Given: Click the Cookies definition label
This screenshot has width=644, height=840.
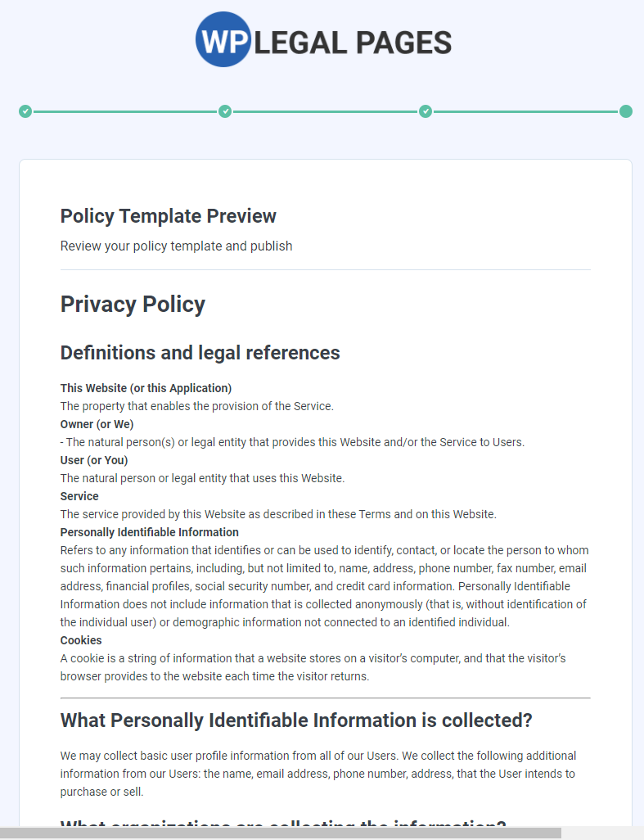Looking at the screenshot, I should 78,639.
